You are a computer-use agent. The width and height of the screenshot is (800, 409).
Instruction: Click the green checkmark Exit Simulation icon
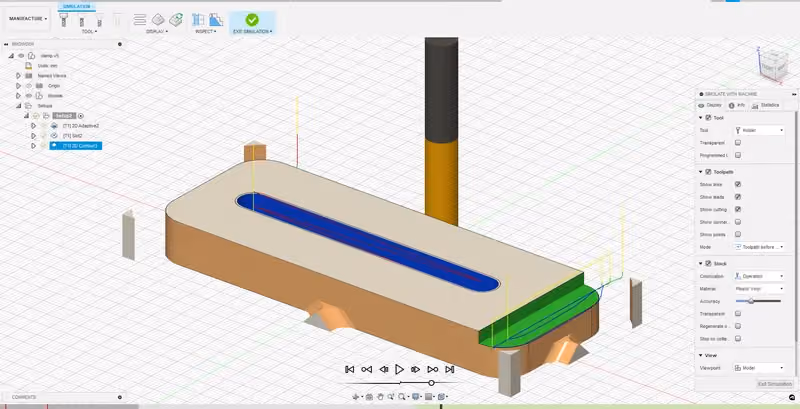click(x=252, y=20)
